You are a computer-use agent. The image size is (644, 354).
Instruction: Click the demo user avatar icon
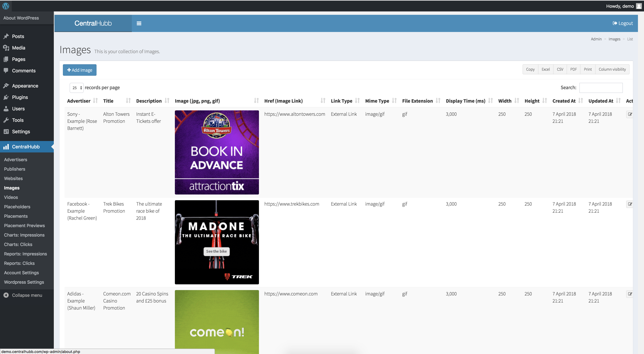tap(639, 6)
